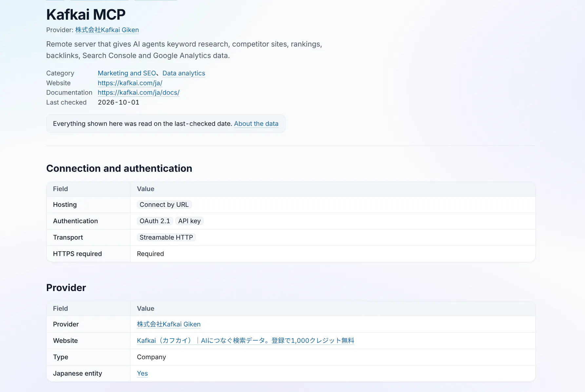Select the Streamable HTTP tag
Viewport: 585px width, 392px height.
click(x=166, y=237)
